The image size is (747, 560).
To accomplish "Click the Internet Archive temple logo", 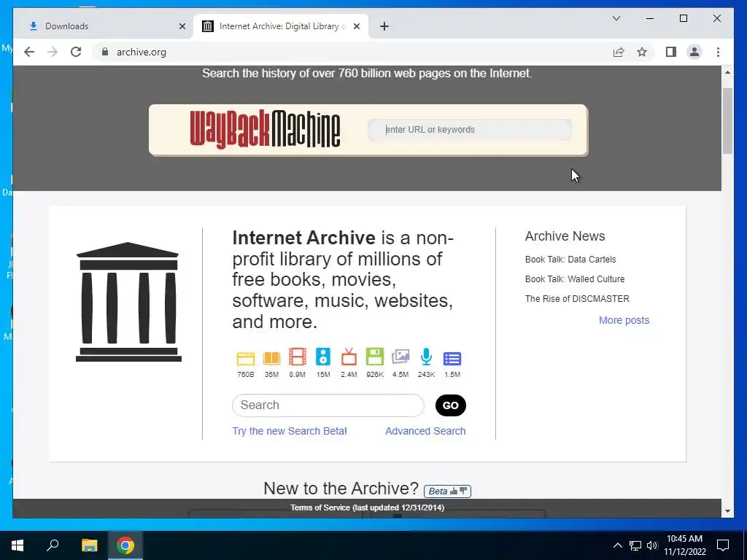I will coord(128,302).
